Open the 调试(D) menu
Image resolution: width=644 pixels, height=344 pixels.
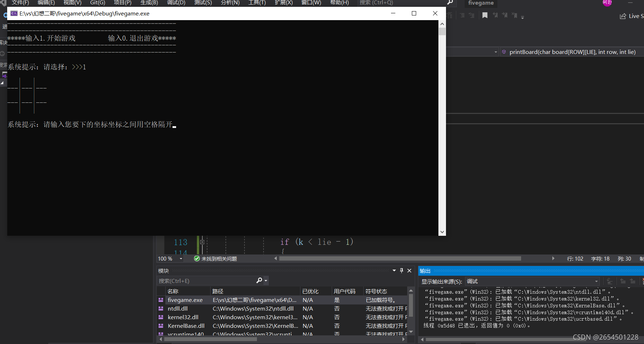point(176,3)
